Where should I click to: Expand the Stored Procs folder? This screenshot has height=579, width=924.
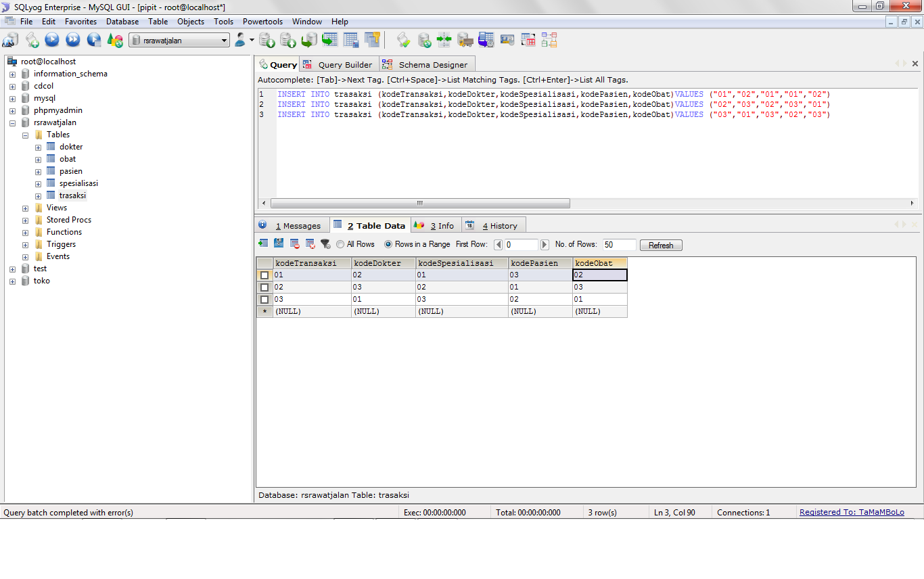coord(25,221)
